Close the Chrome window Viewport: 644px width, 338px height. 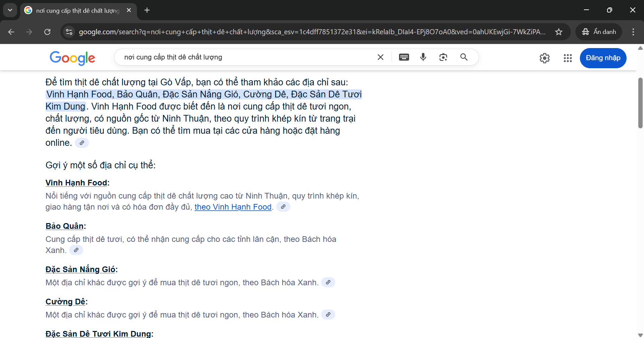(x=633, y=10)
